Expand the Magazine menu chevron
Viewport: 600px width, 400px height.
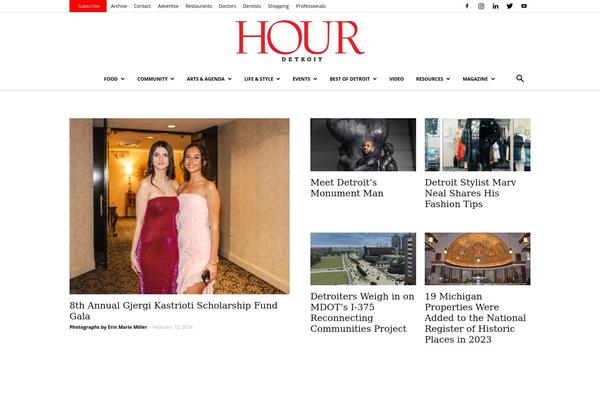click(x=493, y=79)
